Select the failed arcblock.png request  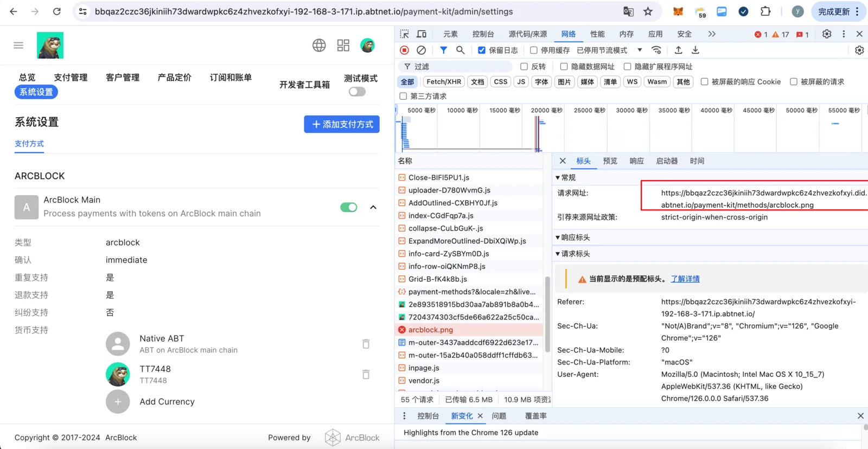(469, 330)
